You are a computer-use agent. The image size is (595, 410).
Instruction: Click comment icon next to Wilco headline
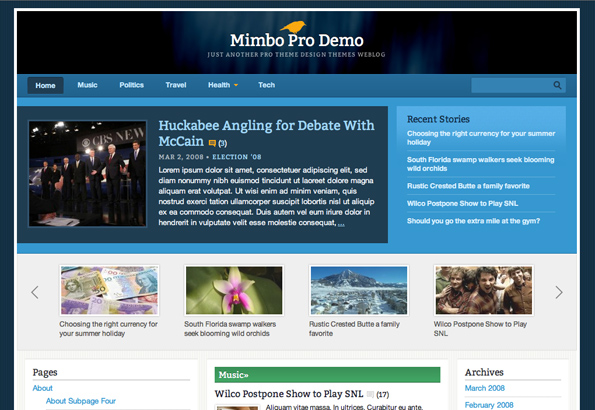point(370,394)
